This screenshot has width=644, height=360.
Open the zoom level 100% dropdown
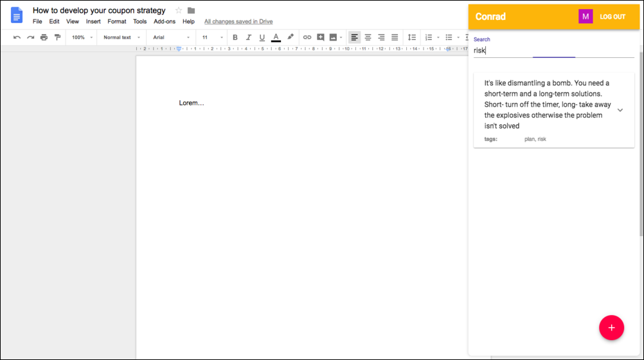pos(82,37)
